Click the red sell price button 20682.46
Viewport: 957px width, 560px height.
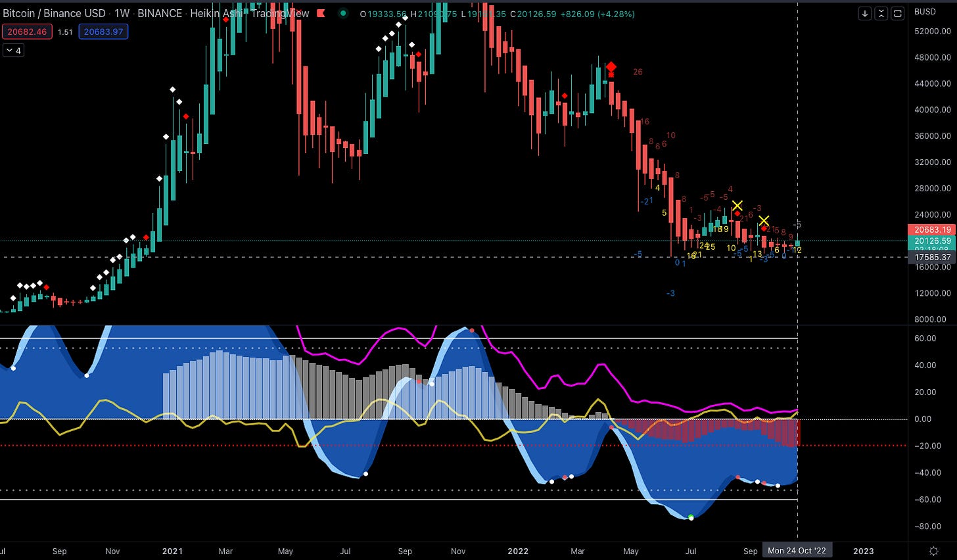(x=26, y=32)
